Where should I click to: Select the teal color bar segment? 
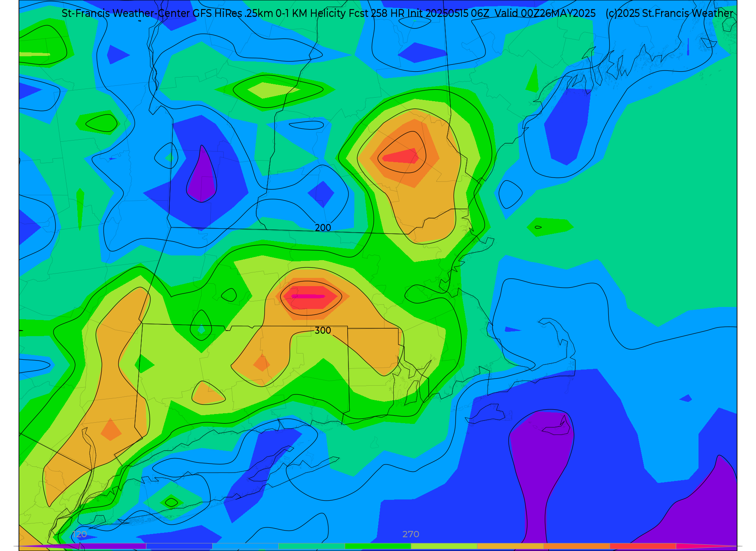pyautogui.click(x=311, y=546)
